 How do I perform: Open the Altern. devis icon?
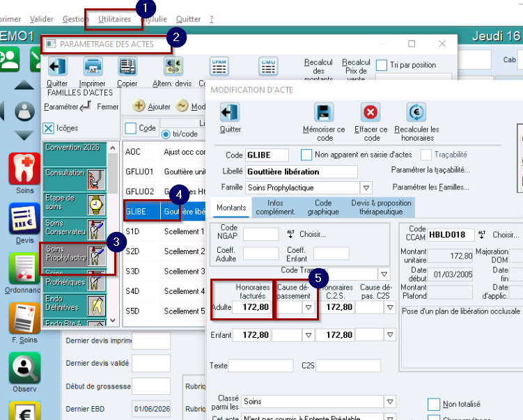point(173,67)
